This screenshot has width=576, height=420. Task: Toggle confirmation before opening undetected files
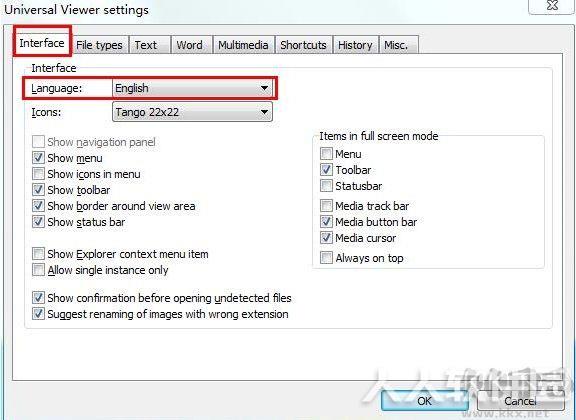38,298
